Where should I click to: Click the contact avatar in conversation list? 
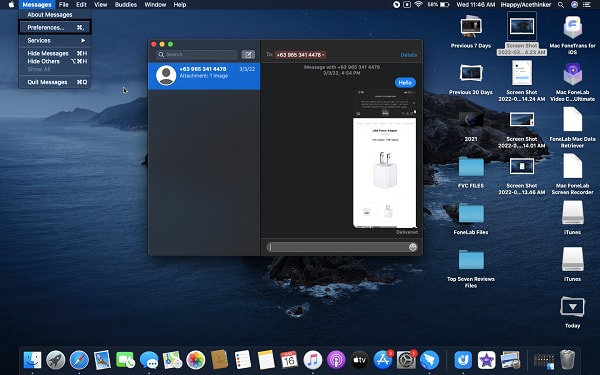point(166,75)
